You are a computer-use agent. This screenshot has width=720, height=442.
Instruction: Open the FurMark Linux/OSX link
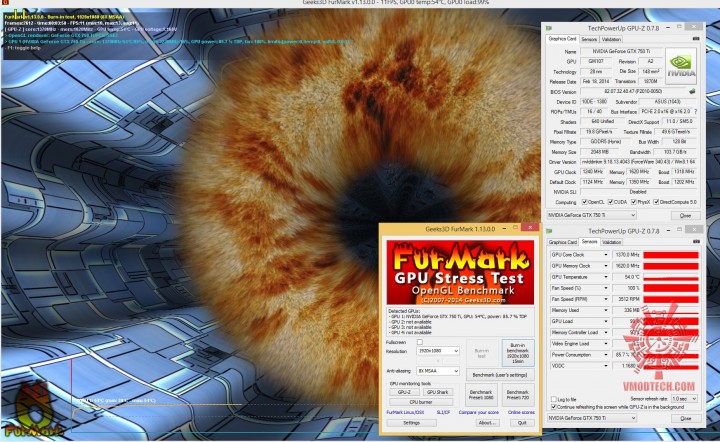(x=405, y=412)
